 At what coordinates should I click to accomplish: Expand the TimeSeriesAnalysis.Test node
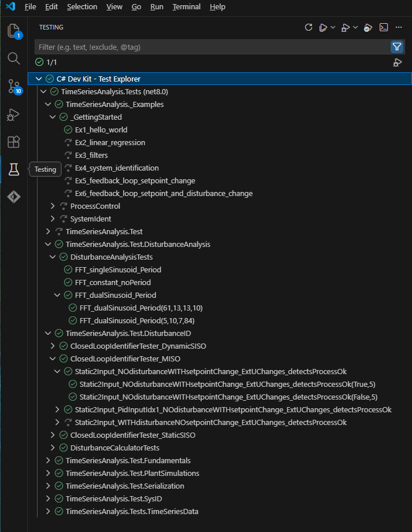point(48,232)
